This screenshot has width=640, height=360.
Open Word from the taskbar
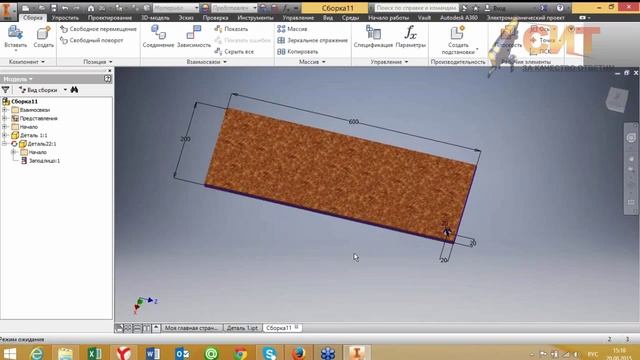[x=153, y=353]
